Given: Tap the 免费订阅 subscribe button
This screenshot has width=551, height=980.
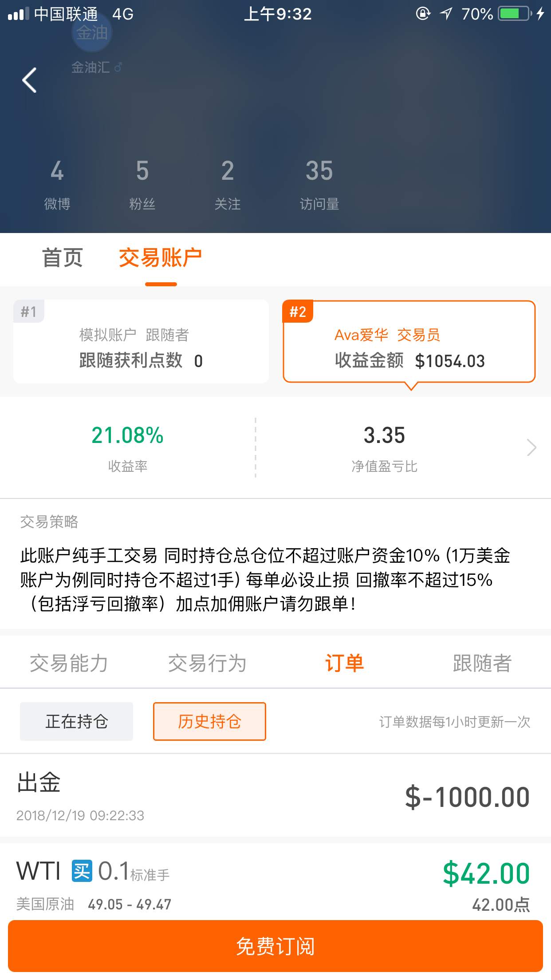Looking at the screenshot, I should [x=275, y=946].
